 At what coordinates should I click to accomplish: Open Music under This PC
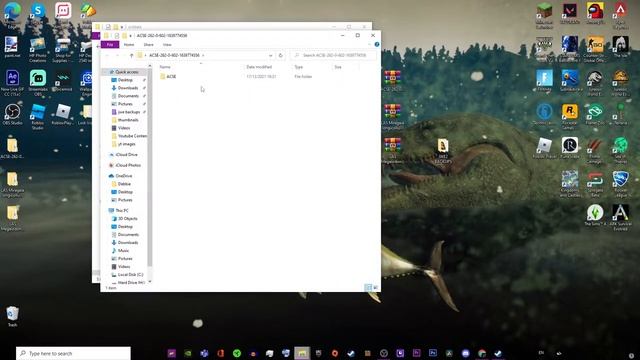click(x=123, y=251)
